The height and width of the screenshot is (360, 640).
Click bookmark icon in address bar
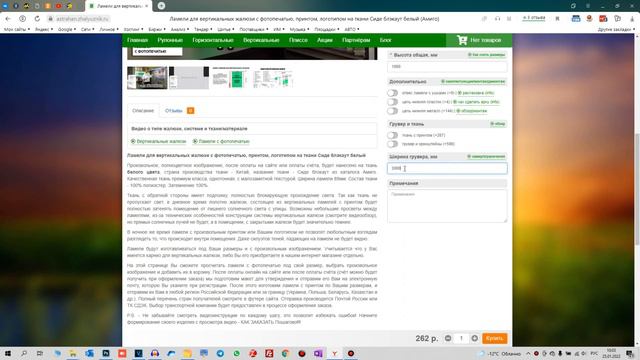click(558, 19)
